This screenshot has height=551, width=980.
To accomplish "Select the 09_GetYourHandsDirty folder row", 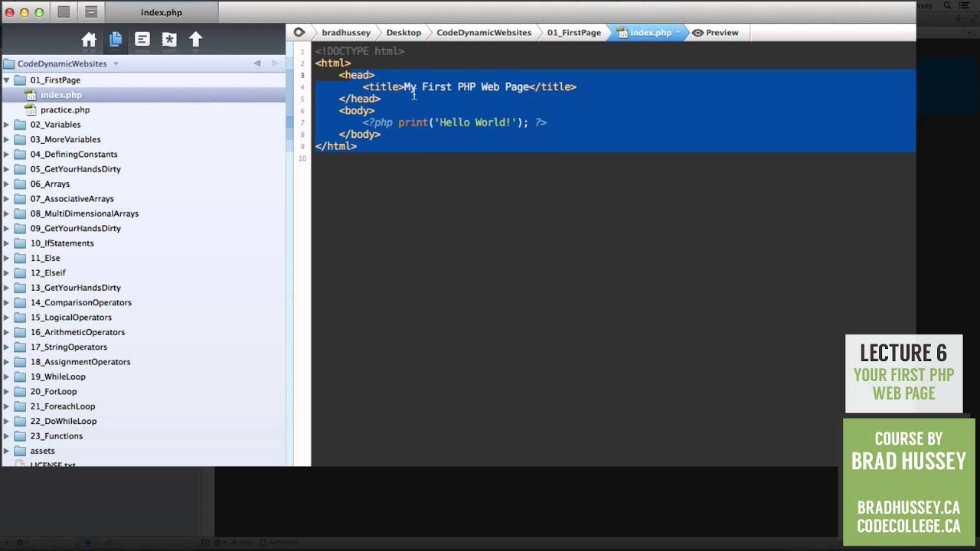I will [x=143, y=229].
